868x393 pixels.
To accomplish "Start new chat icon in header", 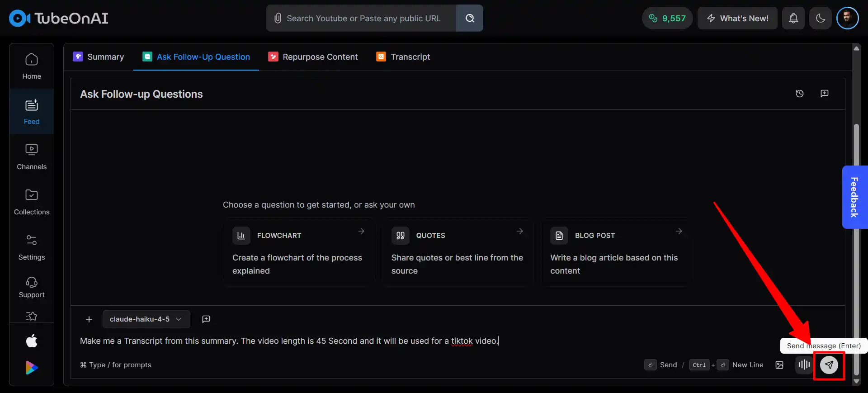I will click(x=824, y=94).
